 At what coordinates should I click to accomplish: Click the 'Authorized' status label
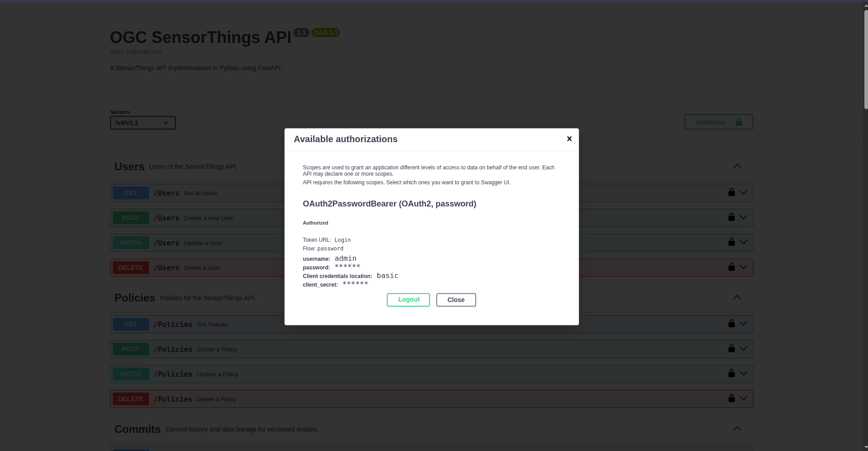[315, 223]
